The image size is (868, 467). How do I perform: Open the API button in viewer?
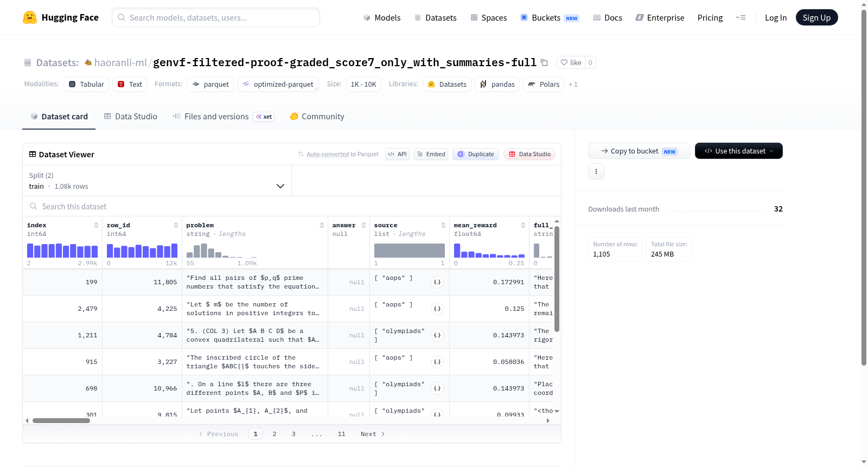click(x=397, y=154)
